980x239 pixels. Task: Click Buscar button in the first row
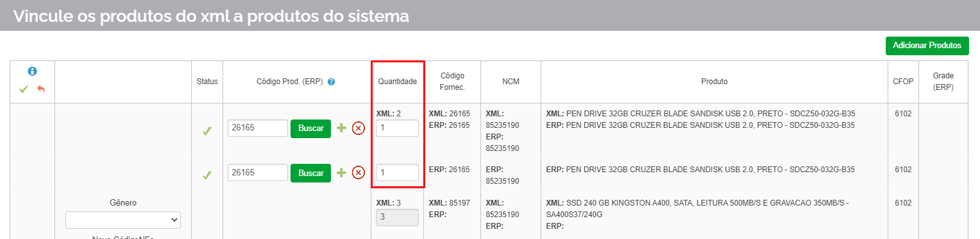pyautogui.click(x=310, y=128)
